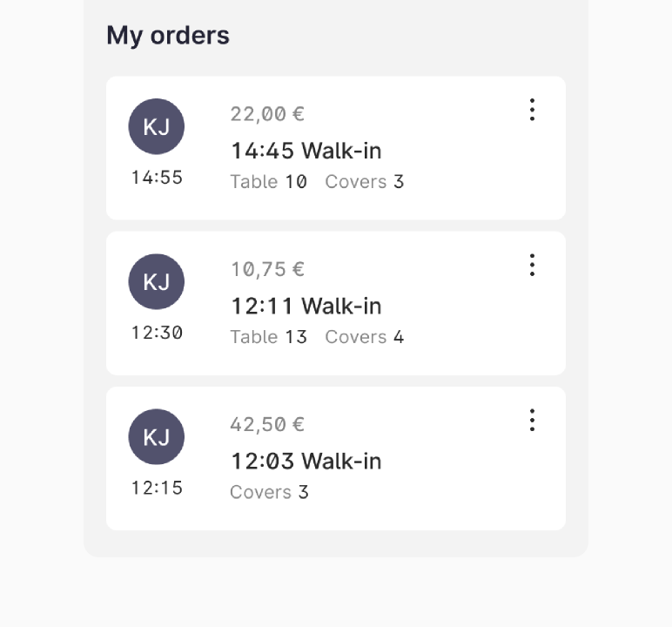Open the 12:11 Walk-in order
The width and height of the screenshot is (672, 627).
point(306,307)
